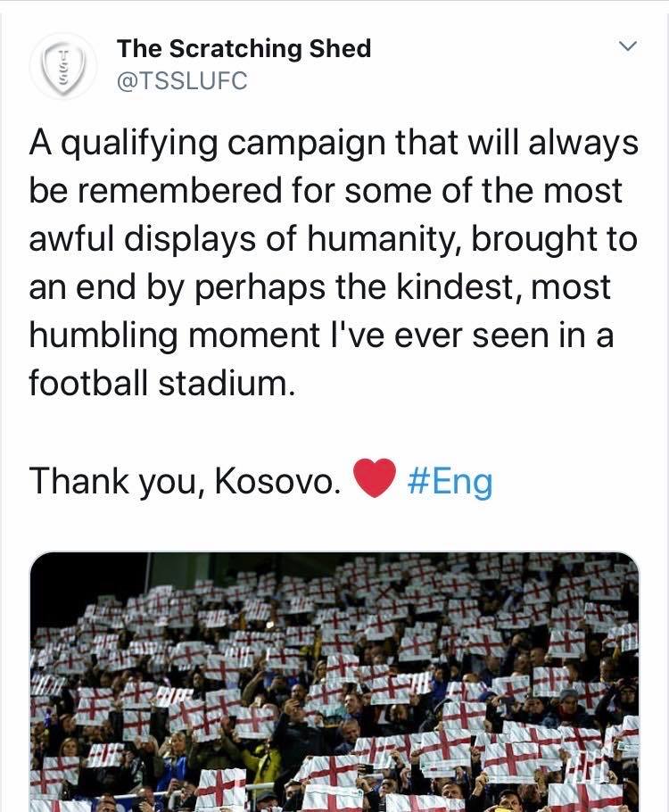
Task: Tap the word 'Kosovo' in the tweet
Action: coord(277,482)
